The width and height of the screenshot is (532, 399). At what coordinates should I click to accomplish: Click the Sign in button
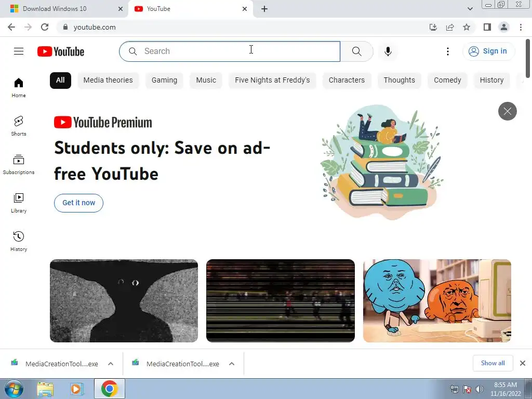click(x=488, y=51)
